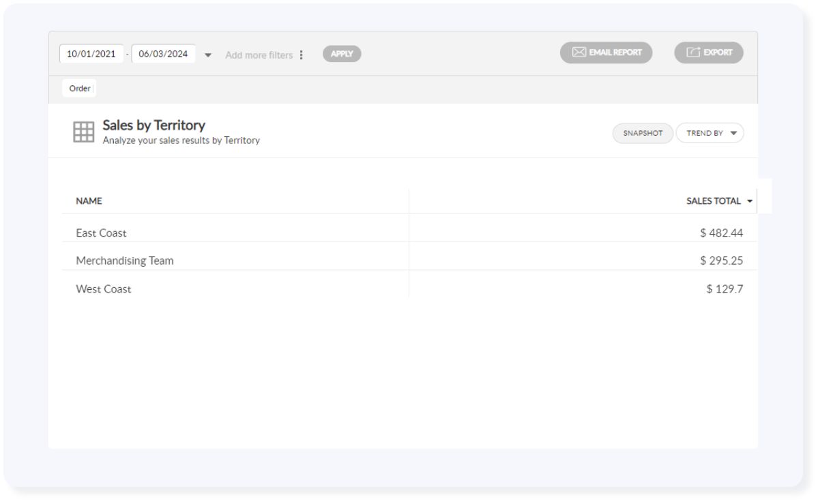Viewport: 820px width, 504px height.
Task: Open the three-dot filter options menu
Action: (302, 55)
